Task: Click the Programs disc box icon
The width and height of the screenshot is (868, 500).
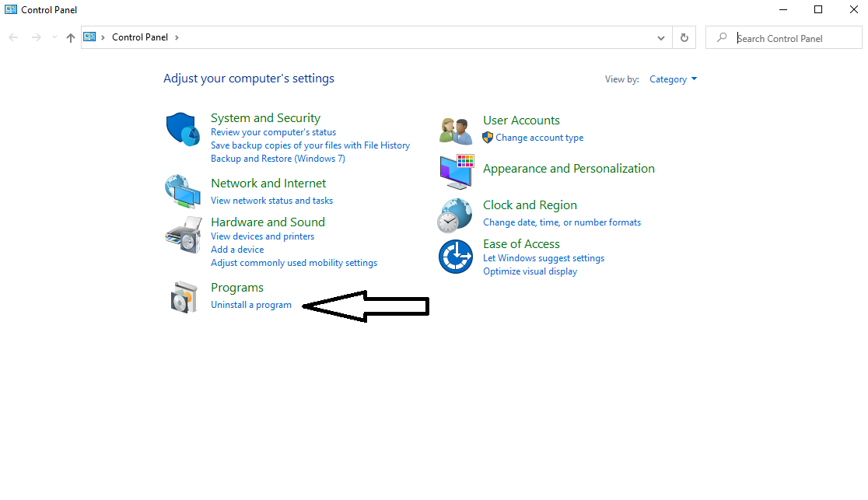Action: pos(184,297)
